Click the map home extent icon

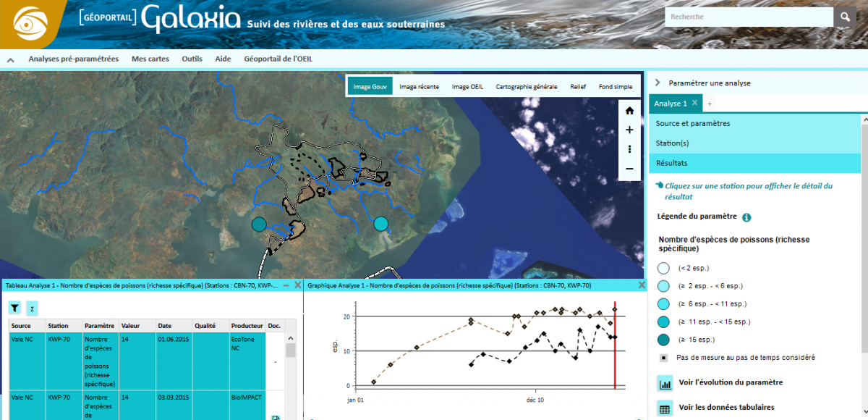(x=629, y=111)
